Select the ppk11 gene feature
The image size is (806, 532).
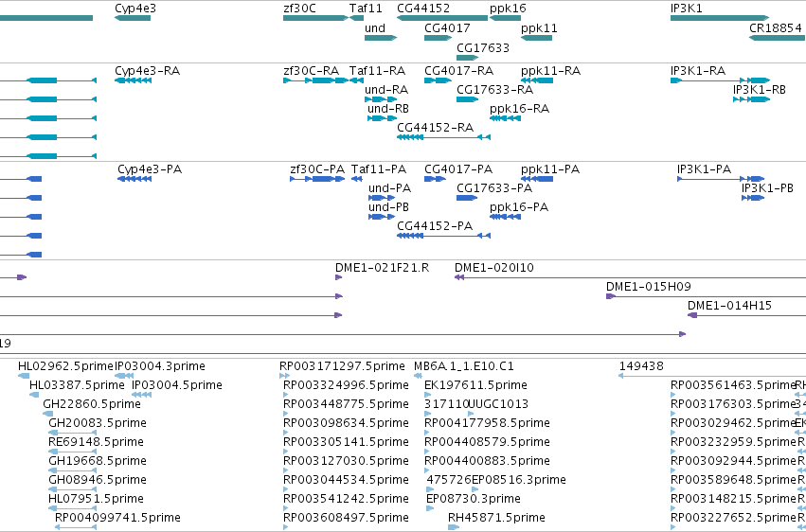(537, 38)
